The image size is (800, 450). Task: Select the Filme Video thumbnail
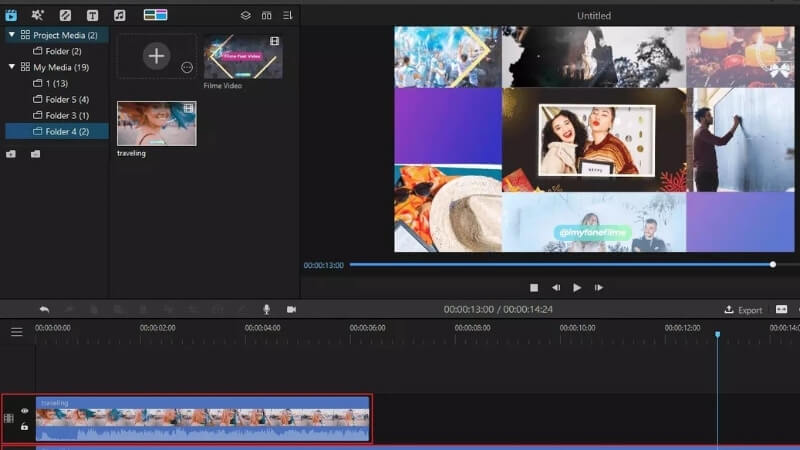pos(243,57)
